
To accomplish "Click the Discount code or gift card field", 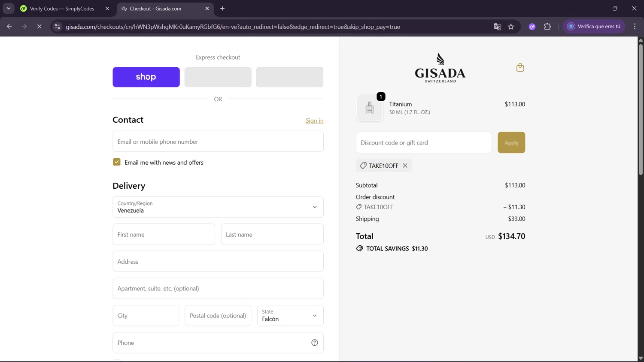I will (x=424, y=142).
